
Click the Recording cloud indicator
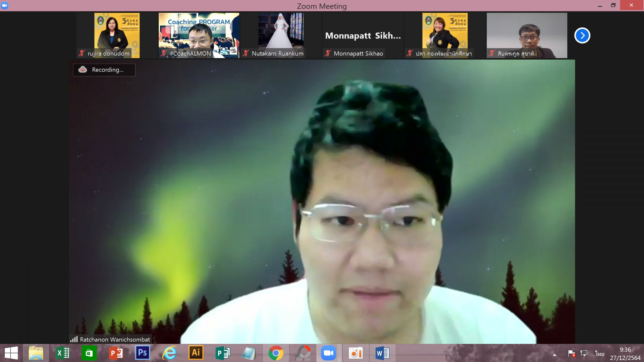point(83,70)
